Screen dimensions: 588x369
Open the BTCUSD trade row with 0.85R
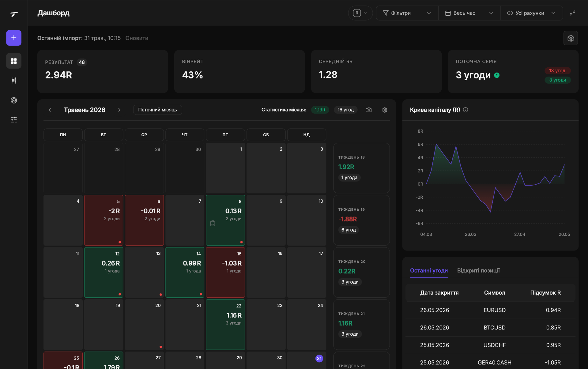click(x=490, y=328)
